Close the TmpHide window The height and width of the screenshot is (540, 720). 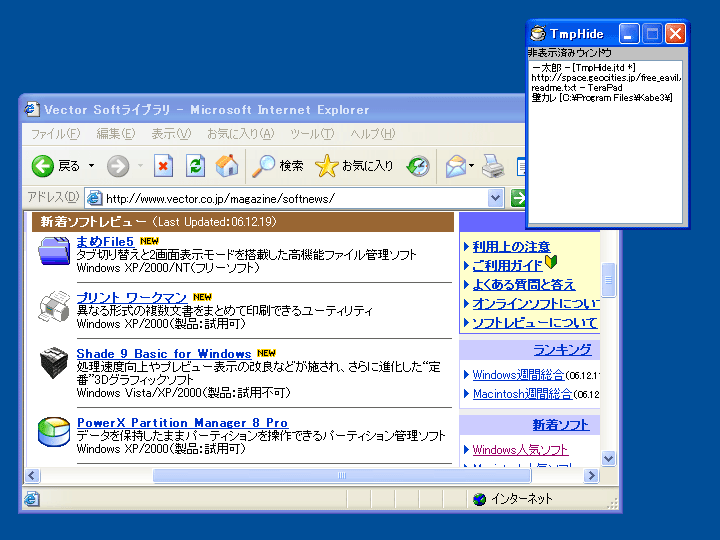click(675, 34)
